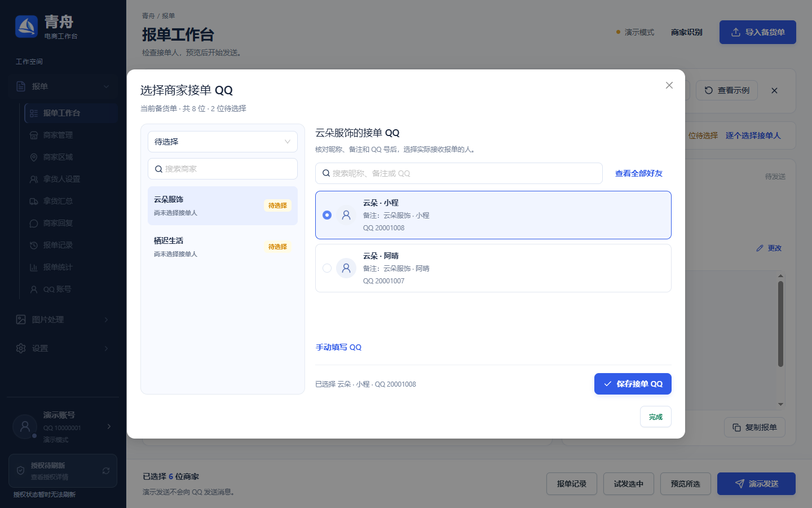Select merchant 栖迟生活 in the list
Image resolution: width=812 pixels, height=508 pixels.
pyautogui.click(x=223, y=247)
